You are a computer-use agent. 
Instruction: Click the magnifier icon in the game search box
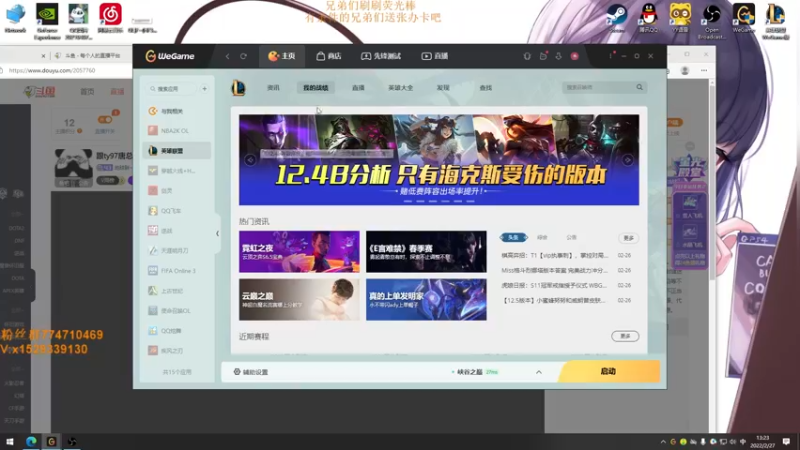coord(639,87)
